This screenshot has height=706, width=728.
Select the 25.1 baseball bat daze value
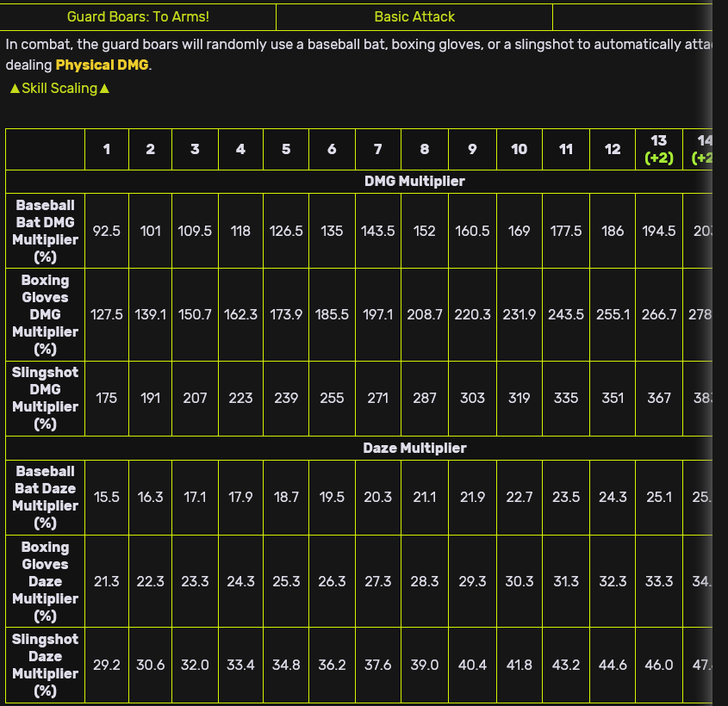click(x=659, y=498)
